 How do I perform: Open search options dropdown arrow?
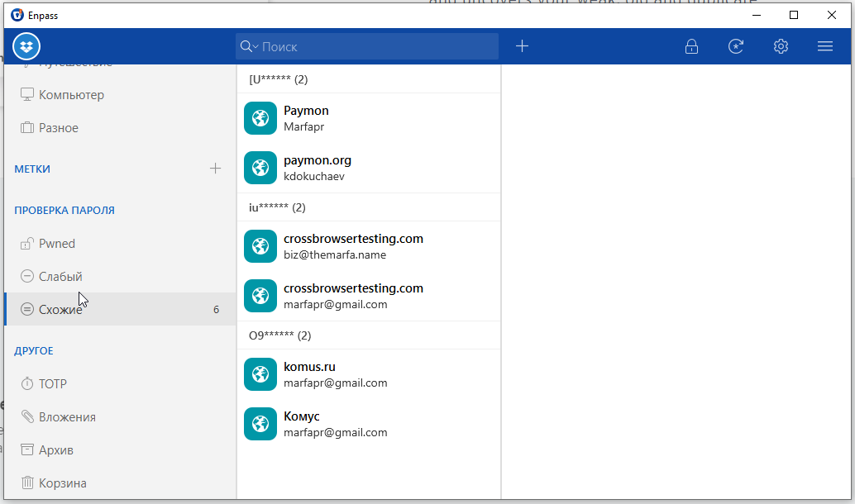pos(256,47)
